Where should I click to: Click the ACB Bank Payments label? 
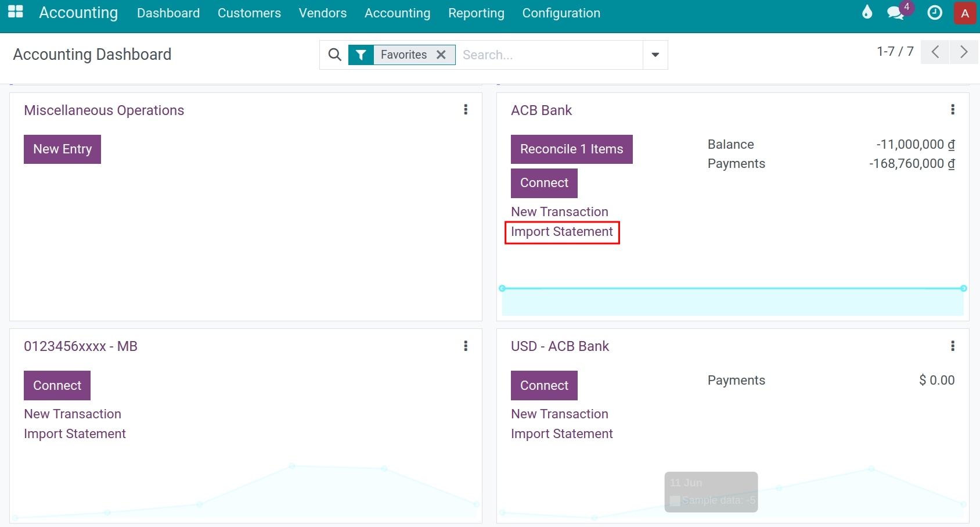pos(736,164)
